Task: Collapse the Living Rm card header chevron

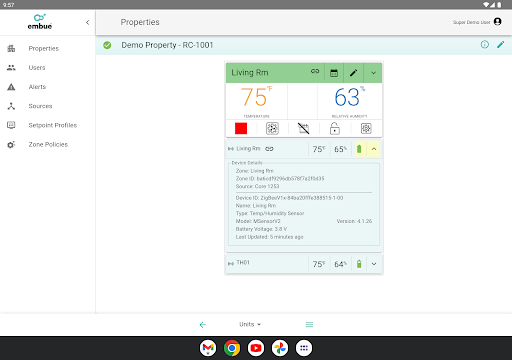Action: pos(373,73)
